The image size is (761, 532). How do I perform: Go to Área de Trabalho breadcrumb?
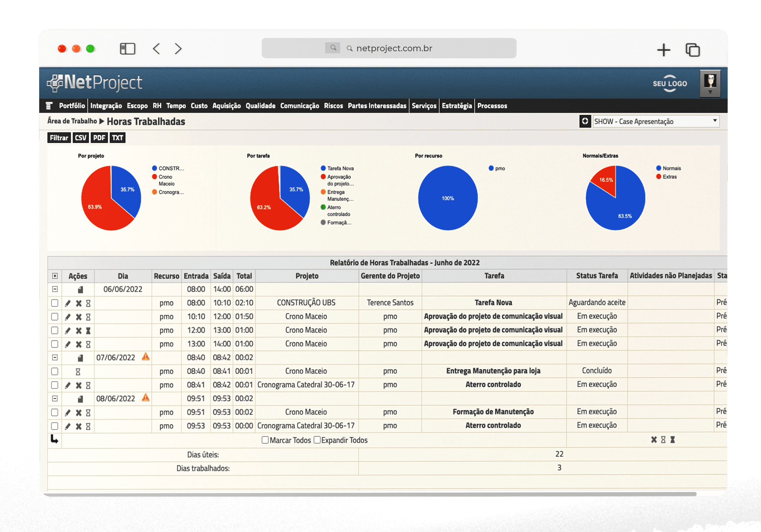coord(72,121)
